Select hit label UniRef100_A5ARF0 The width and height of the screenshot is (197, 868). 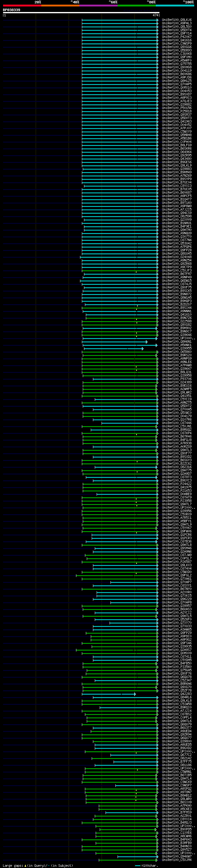pos(177,60)
